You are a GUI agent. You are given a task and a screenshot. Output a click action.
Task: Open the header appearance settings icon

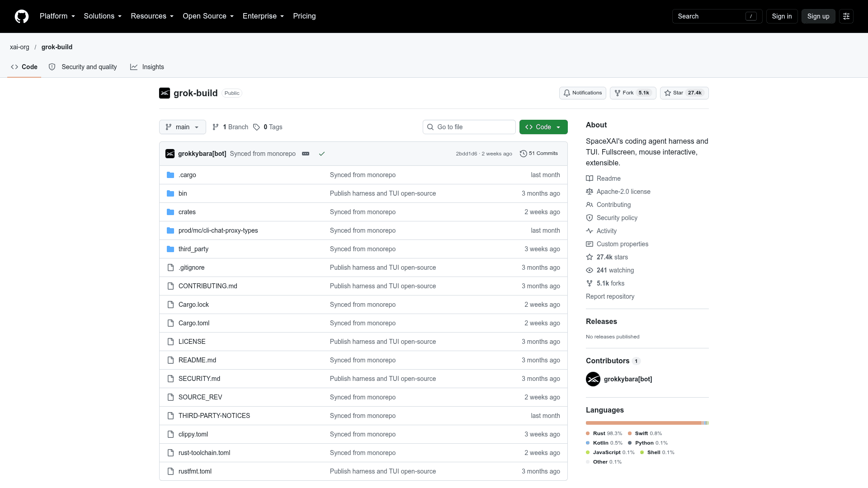click(846, 16)
